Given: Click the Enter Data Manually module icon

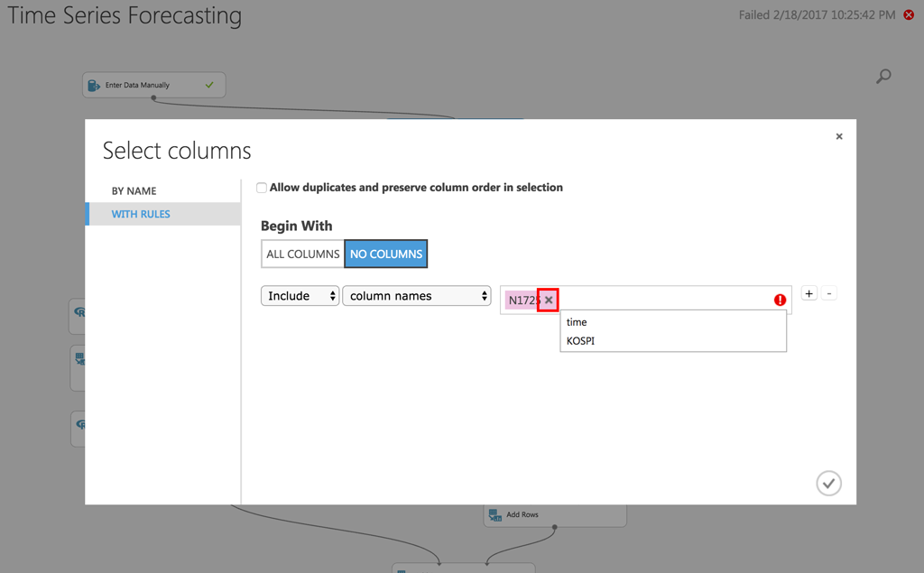Looking at the screenshot, I should coord(94,85).
